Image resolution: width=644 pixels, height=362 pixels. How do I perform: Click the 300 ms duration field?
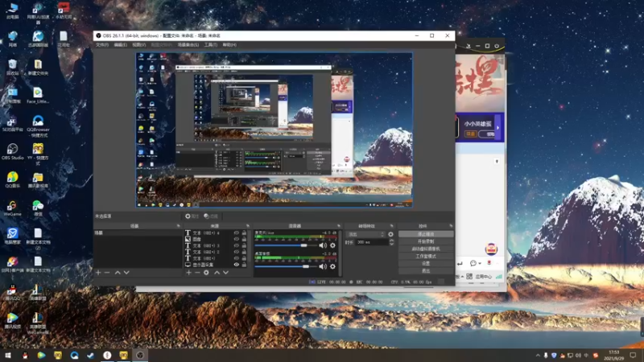pos(371,242)
